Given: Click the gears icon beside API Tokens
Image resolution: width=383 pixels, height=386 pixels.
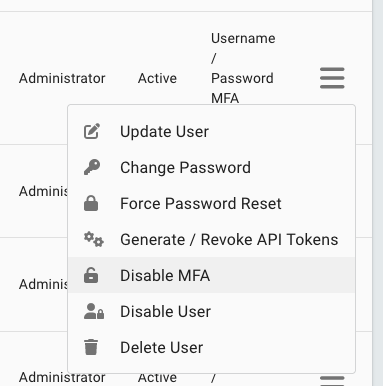Looking at the screenshot, I should (x=94, y=239).
